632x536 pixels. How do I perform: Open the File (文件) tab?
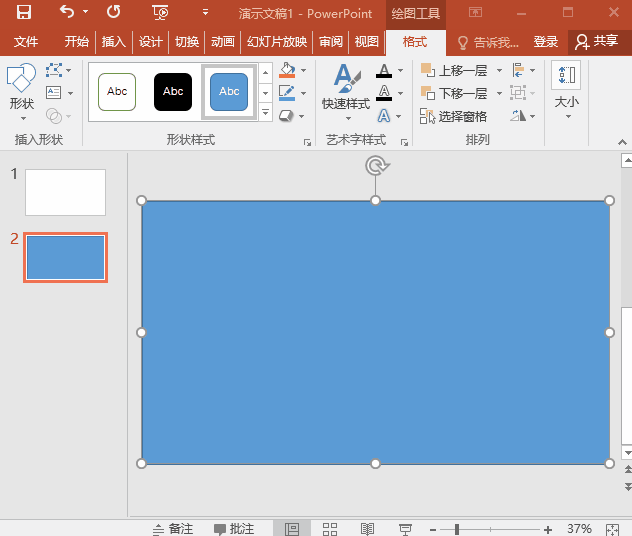tap(26, 42)
